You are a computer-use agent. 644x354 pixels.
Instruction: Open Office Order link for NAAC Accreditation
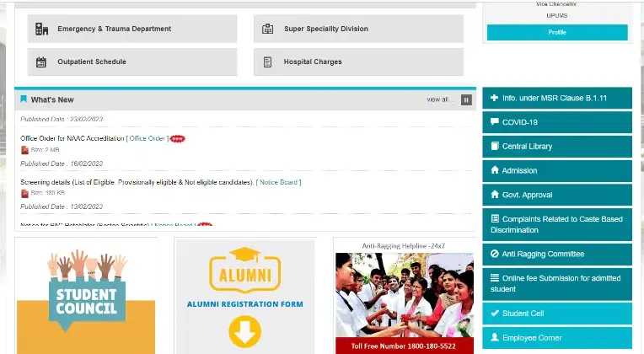point(148,138)
